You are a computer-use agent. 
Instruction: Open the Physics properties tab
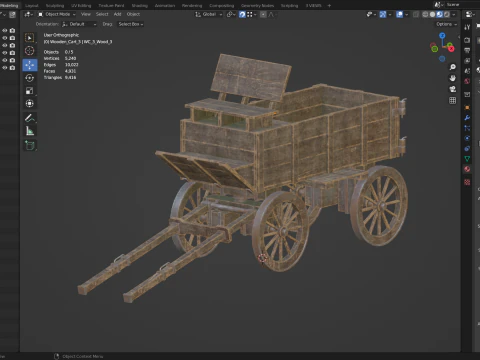[x=467, y=138]
